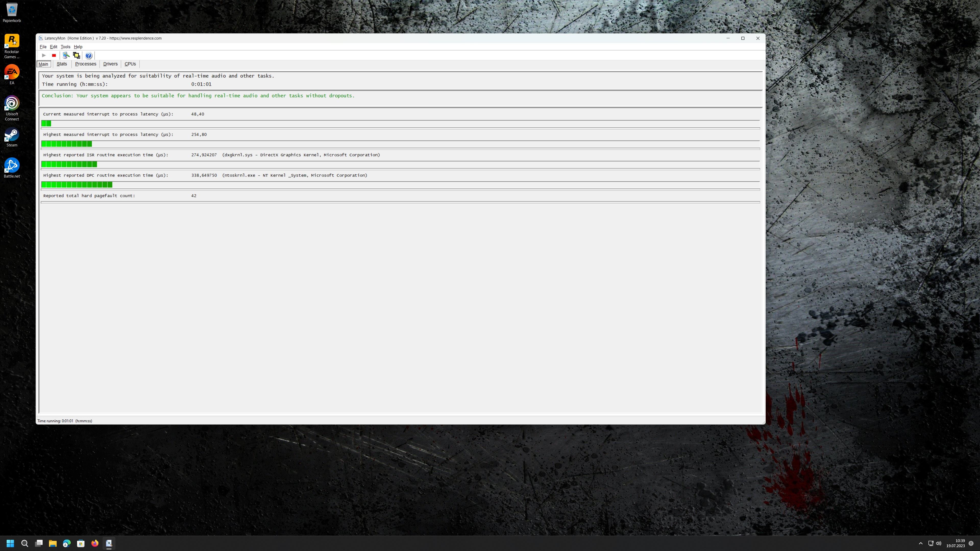
Task: Open the Edit menu
Action: tap(54, 47)
